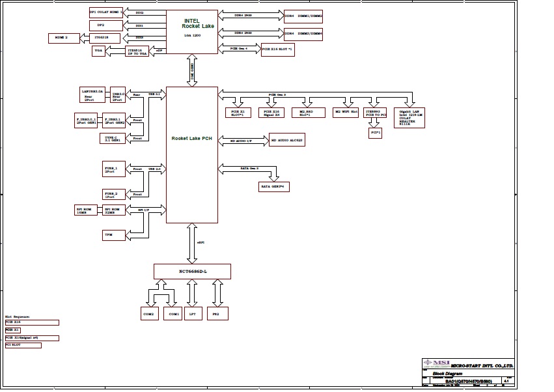Select the M2 WIFI Slot block
Screen dimensions: 554x392
point(346,112)
